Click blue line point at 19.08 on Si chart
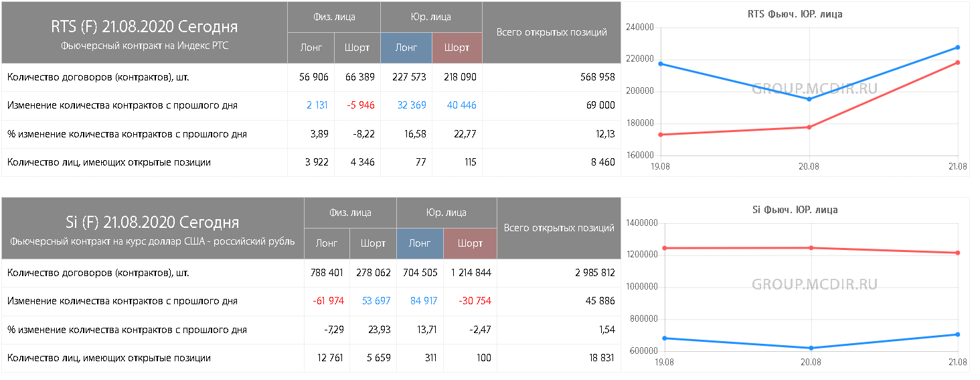Image resolution: width=980 pixels, height=380 pixels. 661,338
